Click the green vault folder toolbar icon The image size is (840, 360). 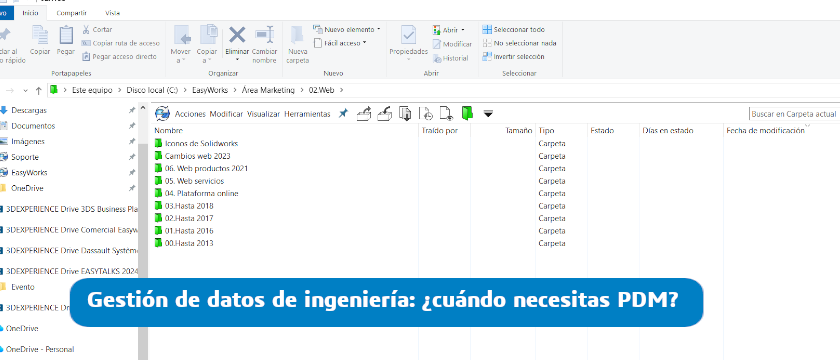[467, 113]
